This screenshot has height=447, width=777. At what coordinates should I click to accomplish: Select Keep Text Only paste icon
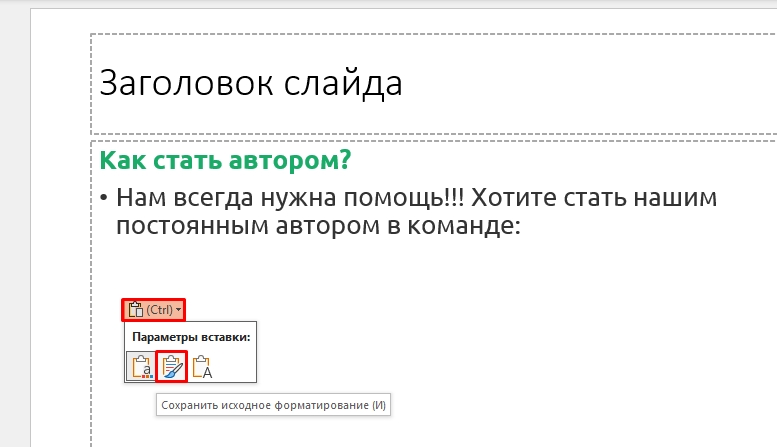pyautogui.click(x=202, y=367)
